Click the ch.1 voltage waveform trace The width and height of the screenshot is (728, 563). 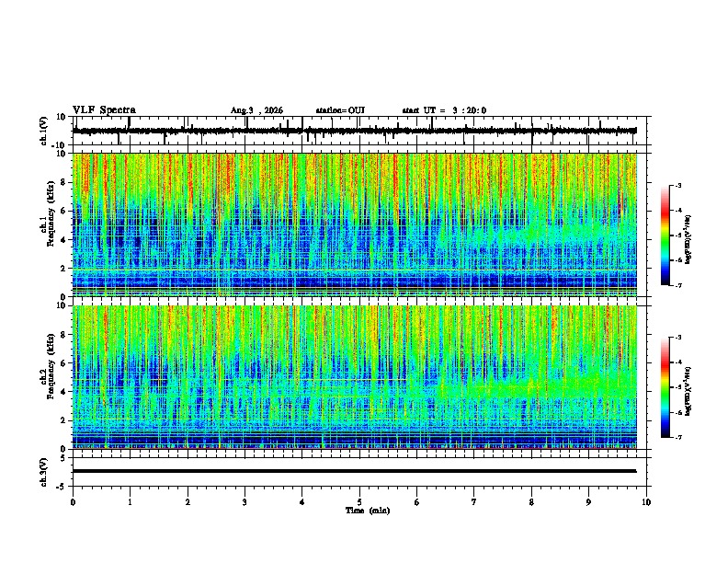click(x=354, y=131)
